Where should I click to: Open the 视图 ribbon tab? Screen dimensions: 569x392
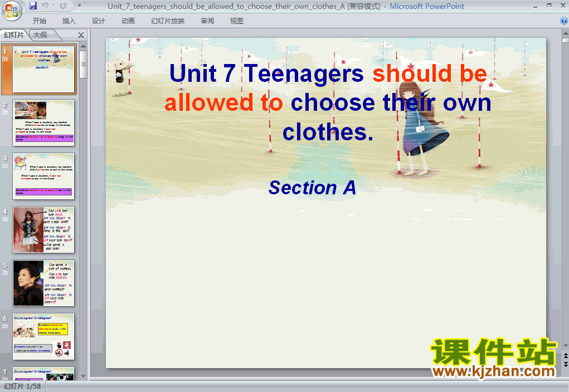(x=237, y=21)
